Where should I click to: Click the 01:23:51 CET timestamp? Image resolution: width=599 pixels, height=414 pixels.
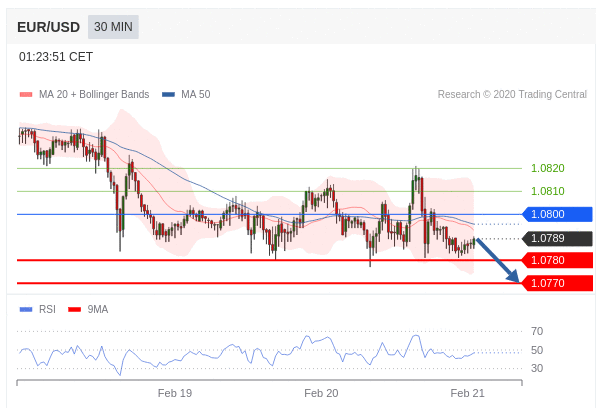click(56, 57)
